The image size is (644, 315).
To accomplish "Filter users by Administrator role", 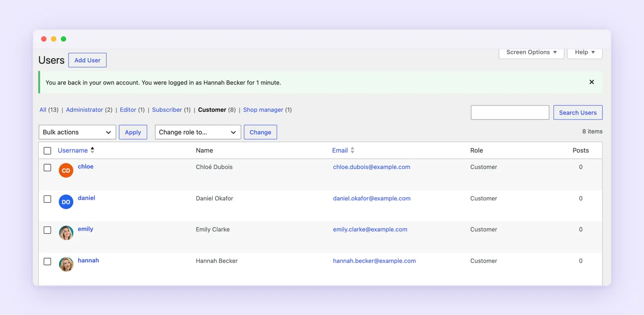I will [85, 110].
